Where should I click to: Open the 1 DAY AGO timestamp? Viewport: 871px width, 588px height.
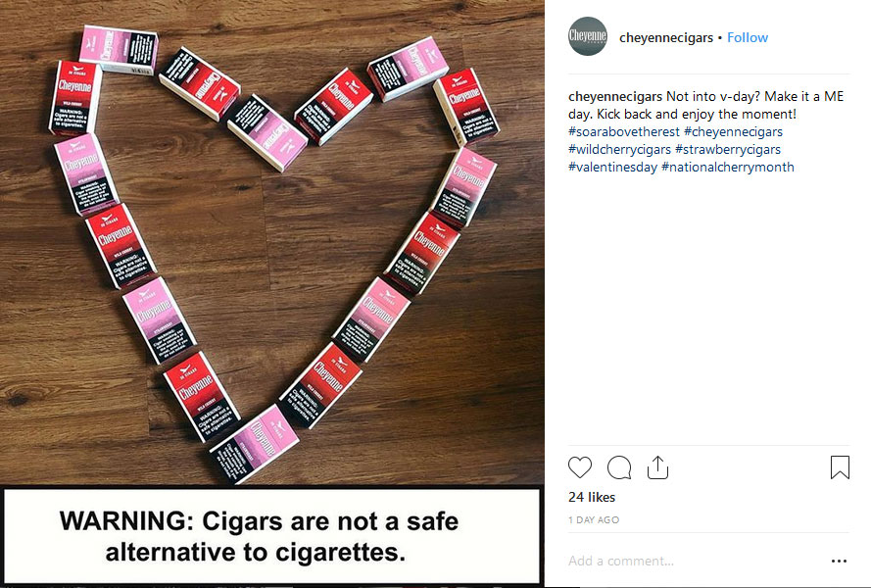(x=594, y=520)
